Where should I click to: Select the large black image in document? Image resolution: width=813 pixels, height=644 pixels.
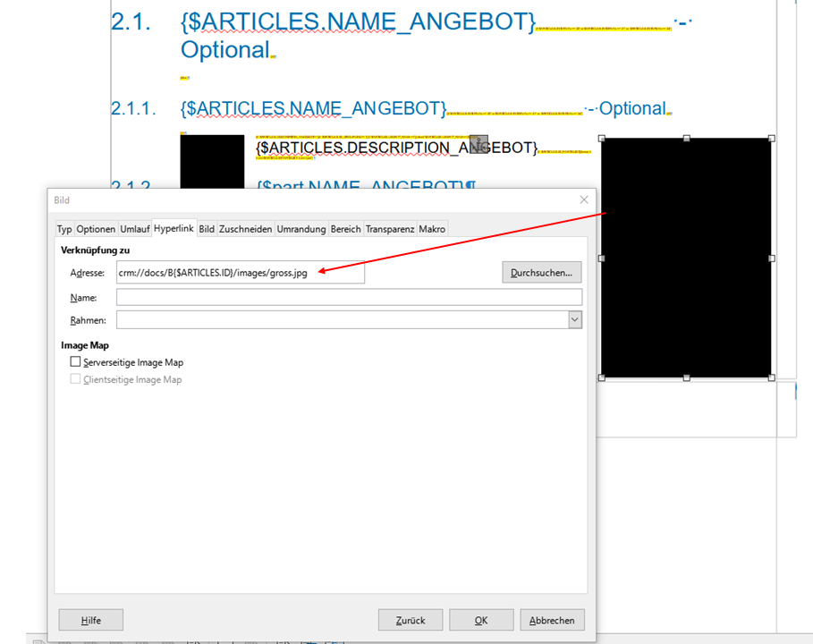(686, 258)
